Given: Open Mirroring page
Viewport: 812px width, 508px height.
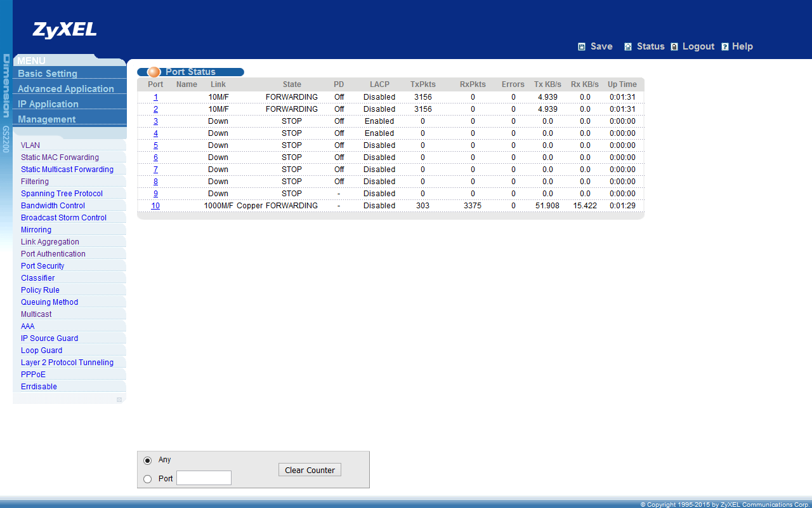Looking at the screenshot, I should [36, 230].
